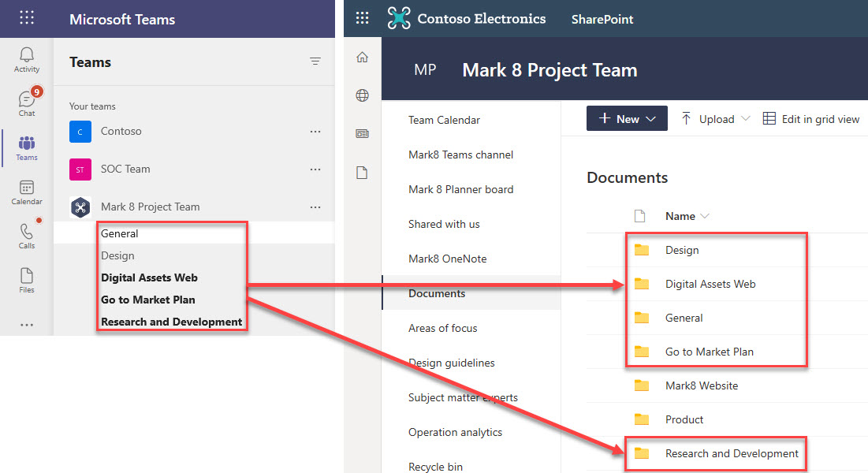This screenshot has width=868, height=473.
Task: Open the Mark8 Website folder icon
Action: tap(642, 385)
